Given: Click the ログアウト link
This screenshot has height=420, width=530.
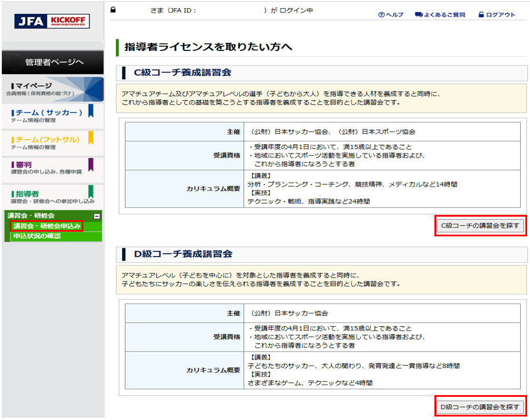Looking at the screenshot, I should (500, 15).
